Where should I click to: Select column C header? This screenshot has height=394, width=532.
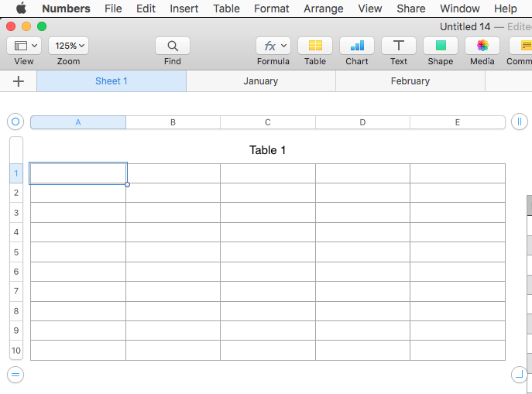pos(268,122)
